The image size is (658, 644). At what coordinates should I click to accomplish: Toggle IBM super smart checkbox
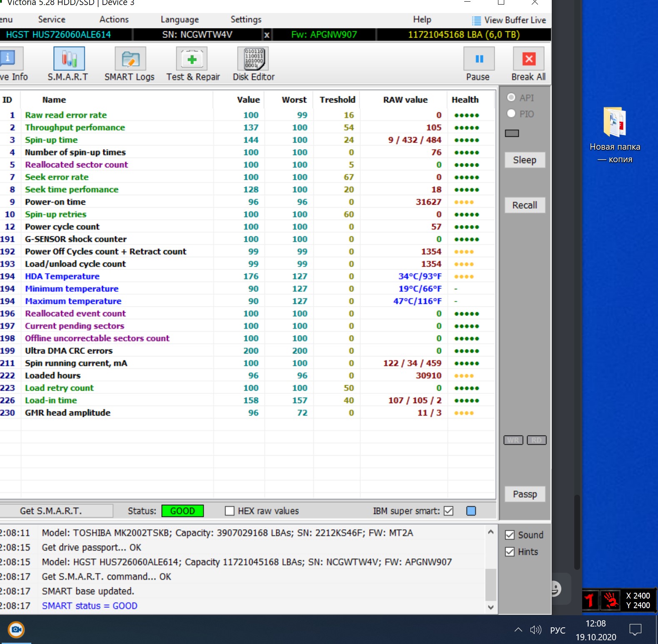448,511
